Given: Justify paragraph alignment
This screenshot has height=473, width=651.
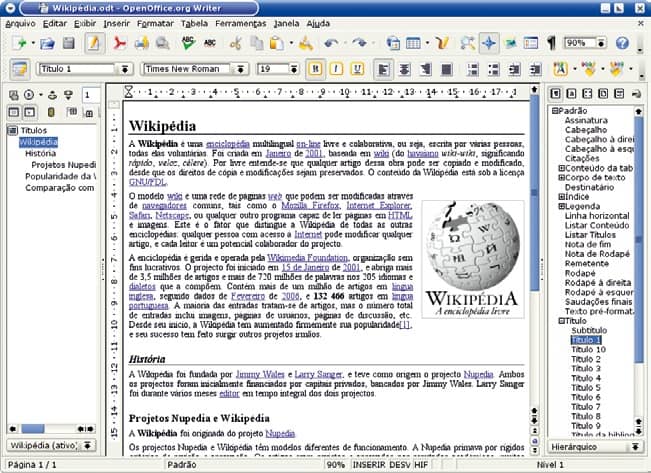Looking at the screenshot, I should tap(447, 69).
